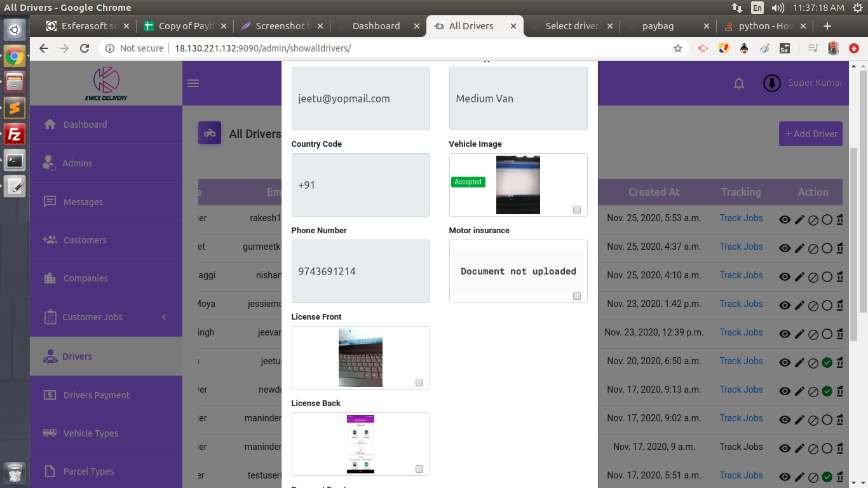
Task: Click the Kwick Delivery logo
Action: (106, 83)
